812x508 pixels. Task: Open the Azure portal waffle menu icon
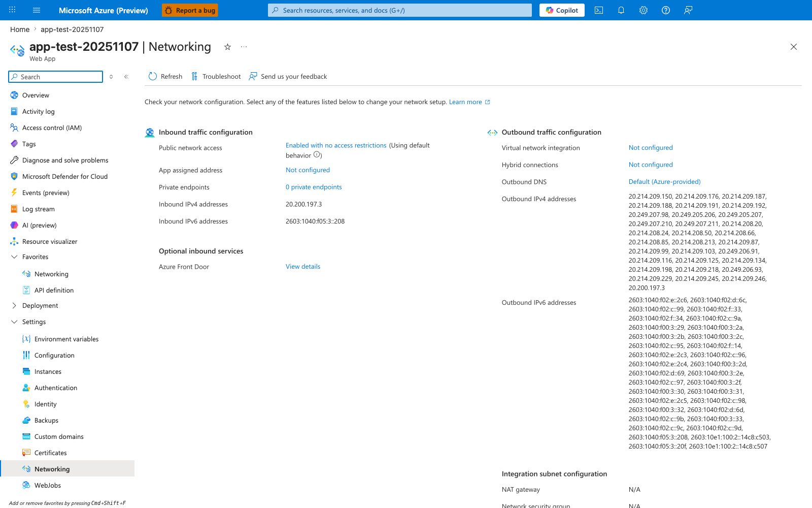coord(12,10)
